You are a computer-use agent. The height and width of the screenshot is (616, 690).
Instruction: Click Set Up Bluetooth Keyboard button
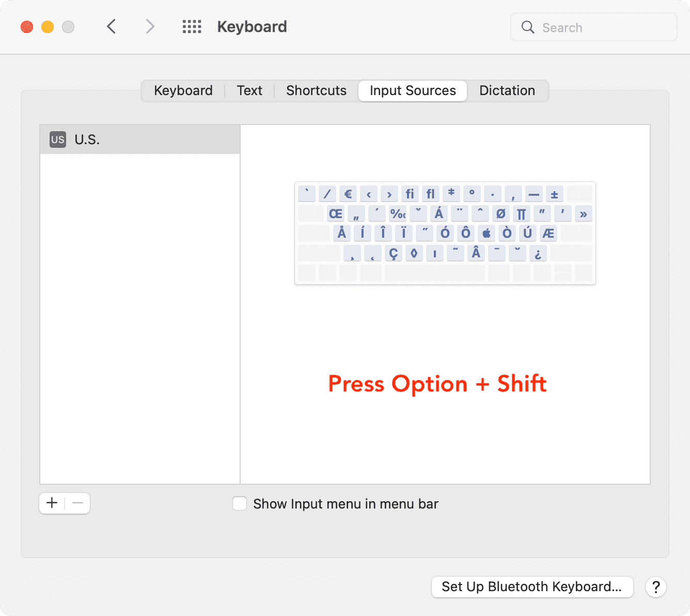tap(531, 587)
